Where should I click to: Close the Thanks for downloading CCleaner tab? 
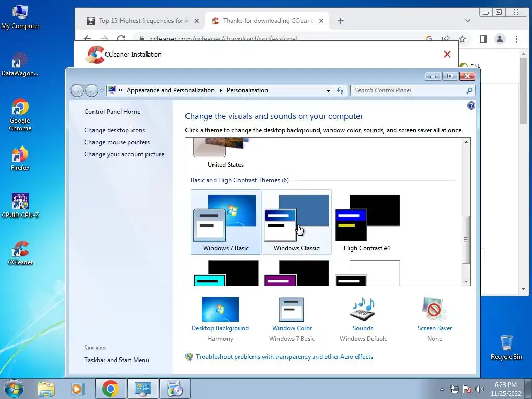(x=321, y=21)
